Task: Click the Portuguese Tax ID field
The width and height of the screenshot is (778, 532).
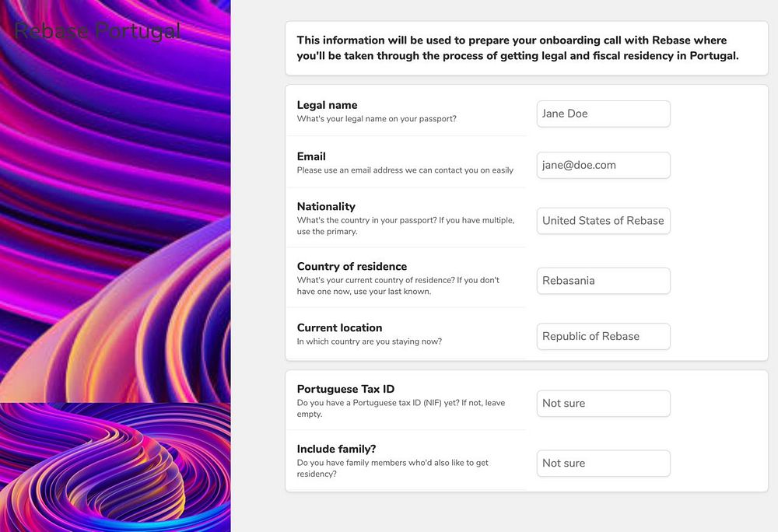Action: coord(604,403)
